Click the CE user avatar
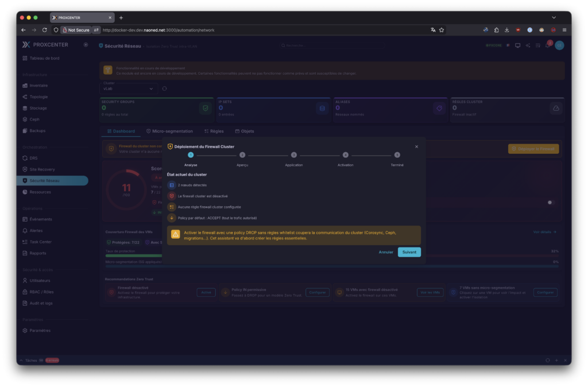This screenshot has height=387, width=588. coord(559,45)
